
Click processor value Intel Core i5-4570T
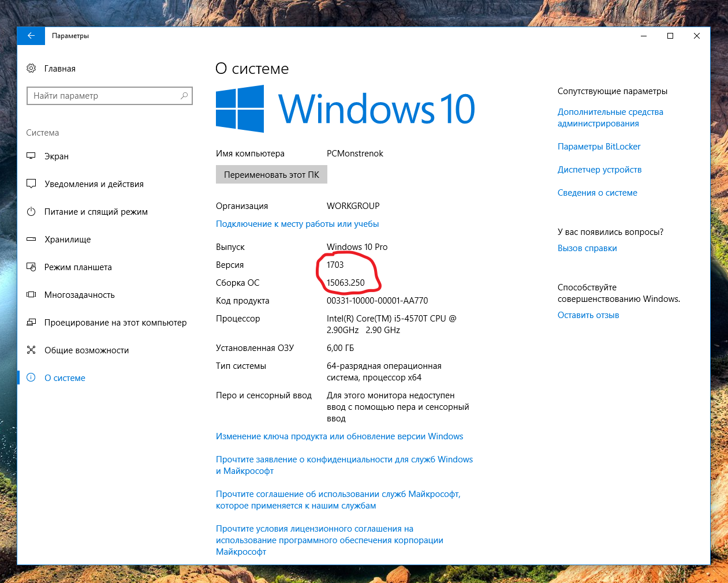391,324
